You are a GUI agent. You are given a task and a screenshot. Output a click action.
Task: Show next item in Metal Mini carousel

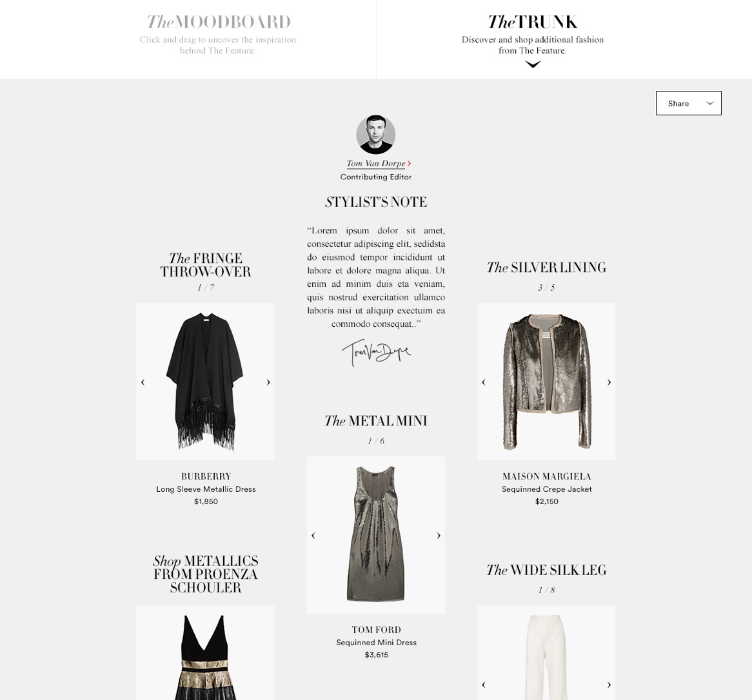439,536
